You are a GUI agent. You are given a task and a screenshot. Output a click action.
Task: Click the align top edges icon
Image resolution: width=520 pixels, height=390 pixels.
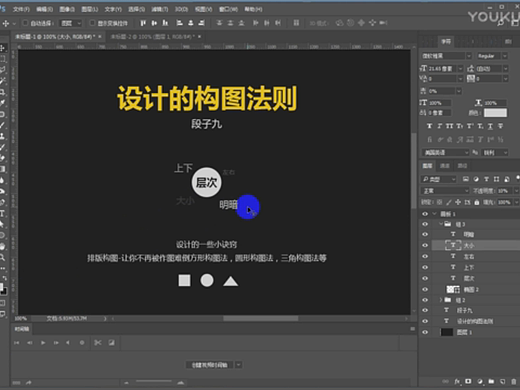click(143, 23)
